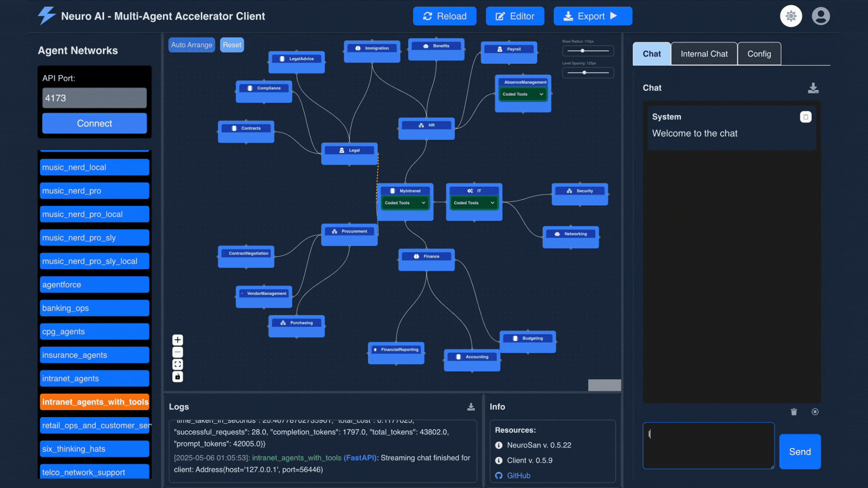Click the zoom out minus icon
This screenshot has width=868, height=488.
coord(178,352)
